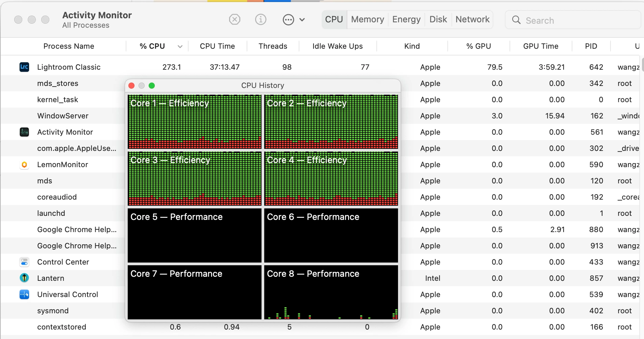Open the ellipsis more-actions menu icon
Viewport: 644px width, 339px height.
click(288, 20)
